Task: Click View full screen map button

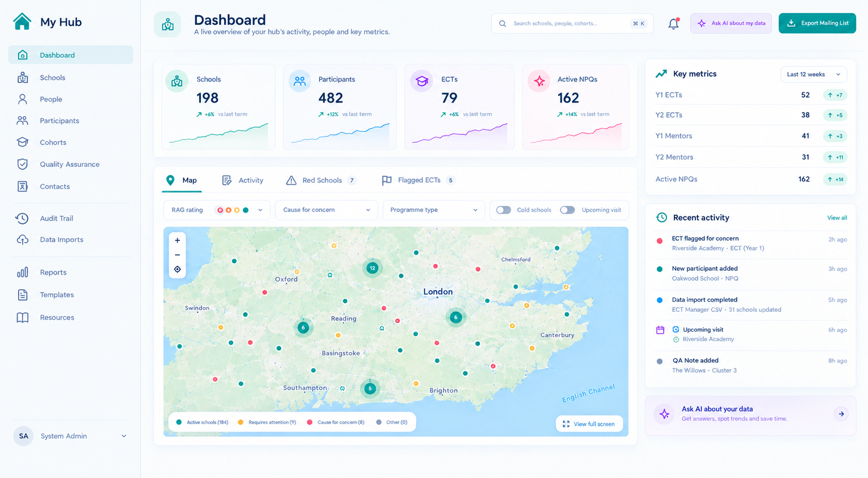Action: point(589,424)
